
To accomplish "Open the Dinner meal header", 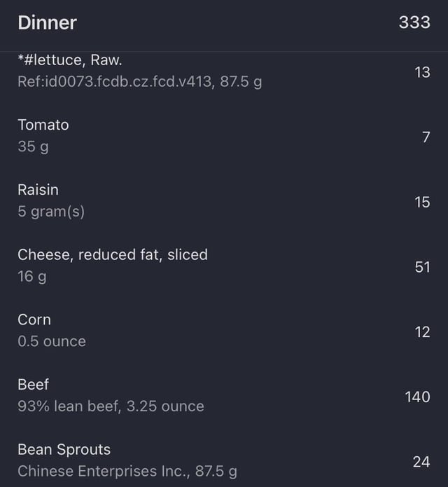I will (x=224, y=22).
